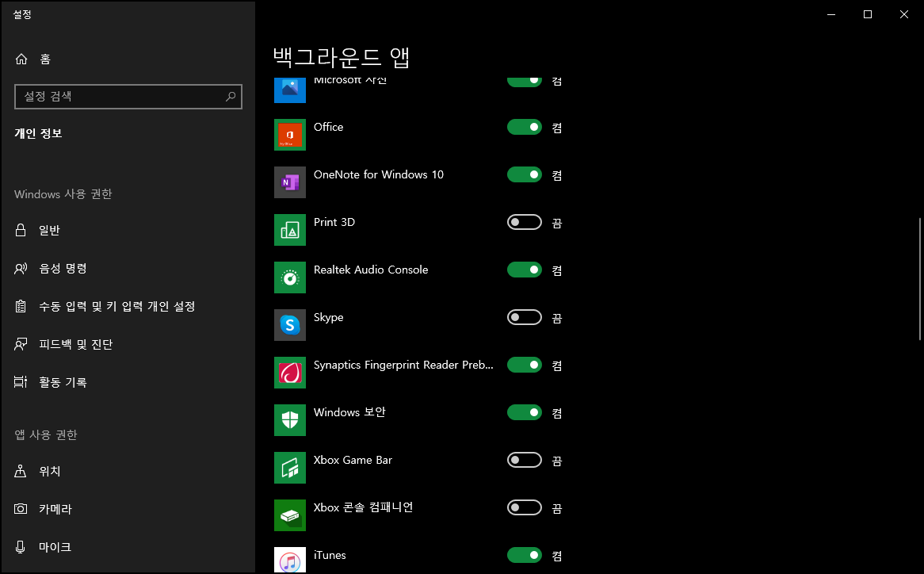Viewport: 924px width, 574px height.
Task: Minimize the 설정 window
Action: 831,14
